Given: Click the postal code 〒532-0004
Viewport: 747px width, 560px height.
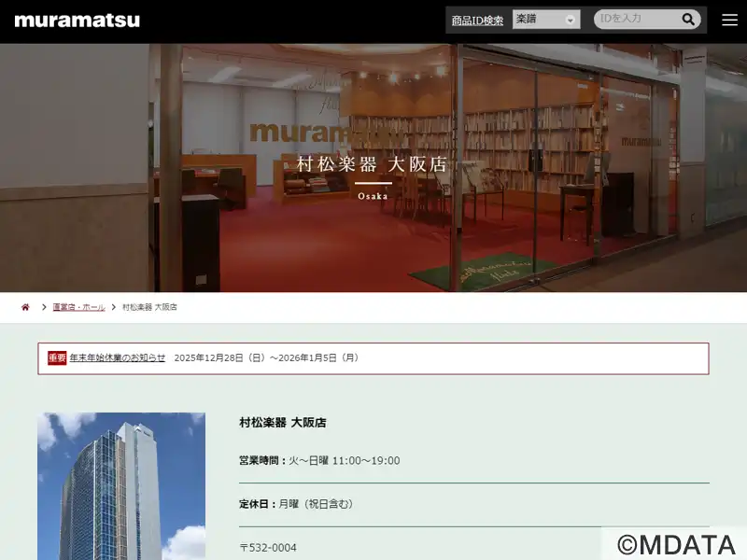Looking at the screenshot, I should pos(268,548).
